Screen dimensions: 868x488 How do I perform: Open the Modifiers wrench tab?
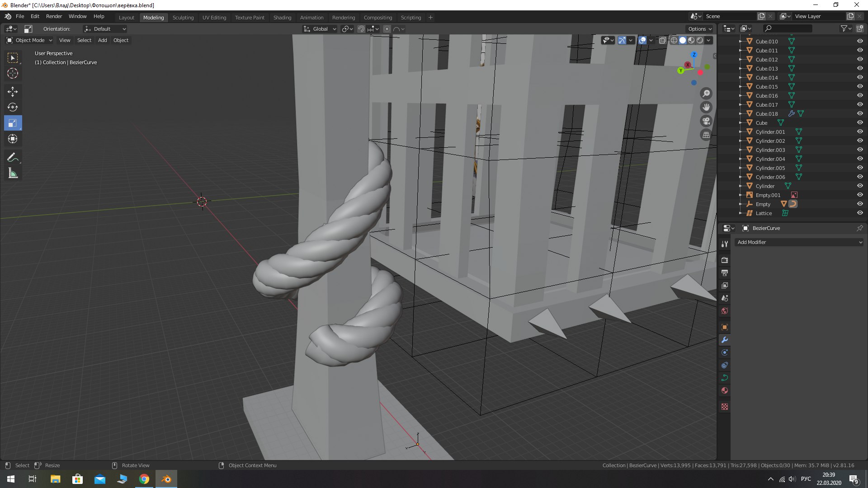click(x=725, y=340)
